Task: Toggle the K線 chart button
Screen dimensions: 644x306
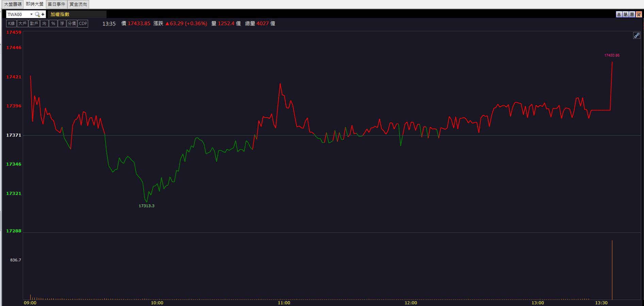Action: pyautogui.click(x=12, y=24)
